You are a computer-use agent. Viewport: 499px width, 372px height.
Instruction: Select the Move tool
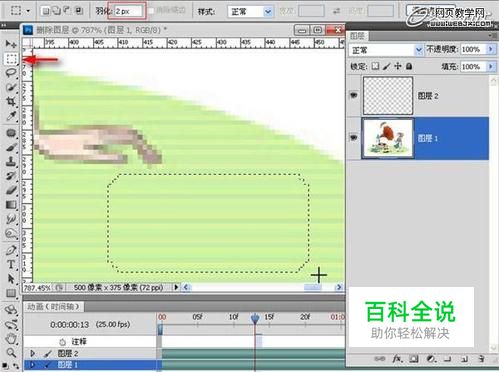[11, 44]
